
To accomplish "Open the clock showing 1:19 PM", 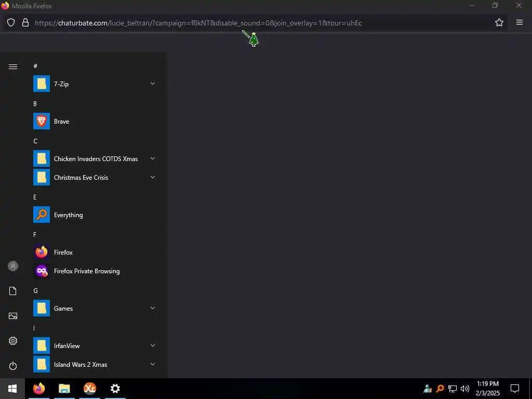I will pyautogui.click(x=488, y=389).
